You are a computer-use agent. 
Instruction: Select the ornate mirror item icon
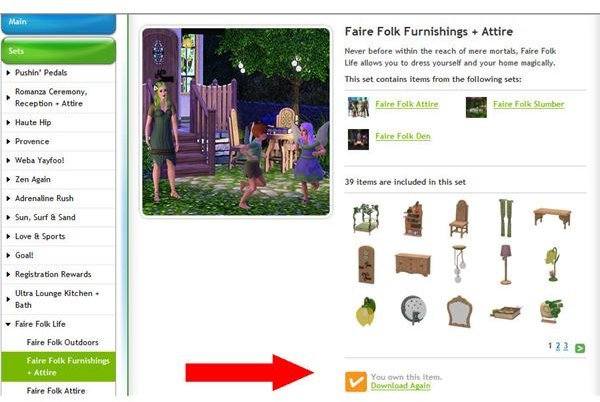(459, 311)
